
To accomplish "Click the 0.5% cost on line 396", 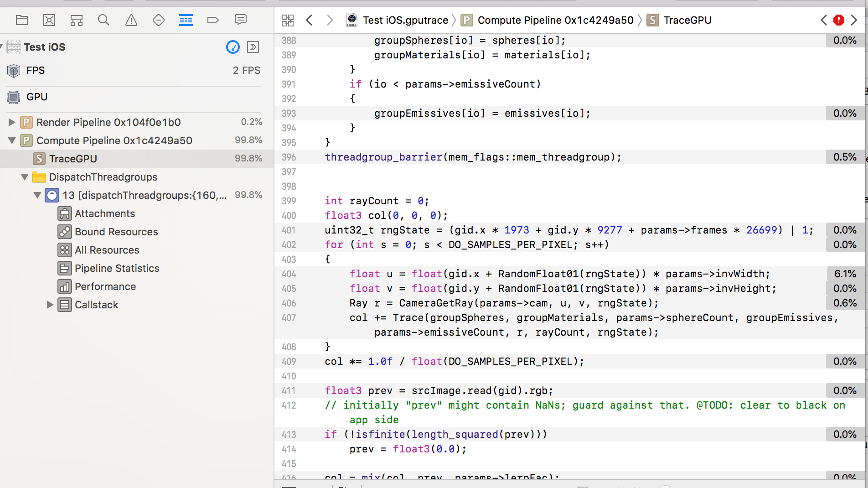I will coord(845,157).
